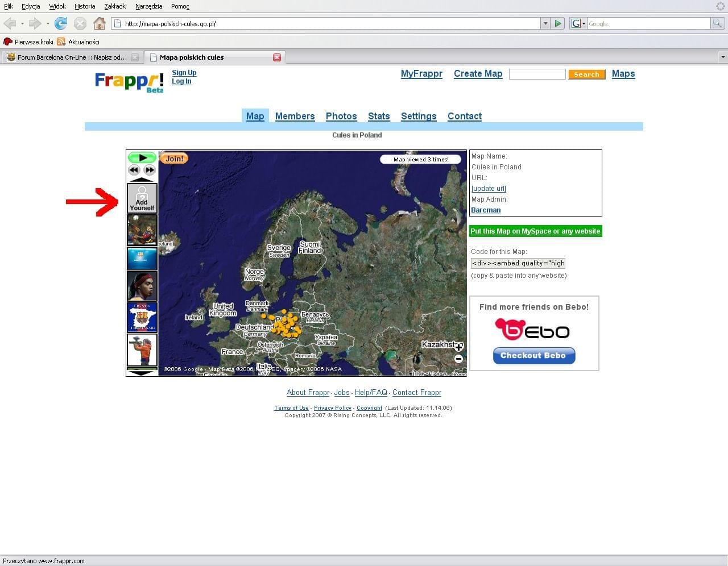Select the Photos tab
This screenshot has height=566, width=728.
(341, 116)
